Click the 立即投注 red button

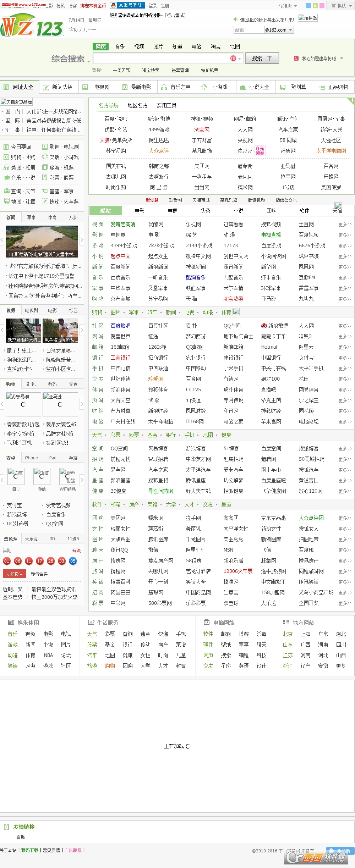pos(14,574)
